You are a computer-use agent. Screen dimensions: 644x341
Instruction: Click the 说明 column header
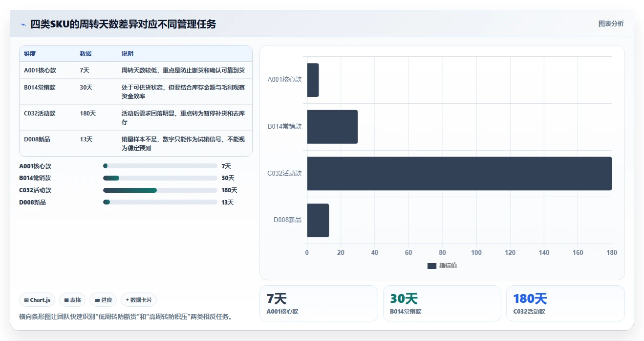[x=128, y=54]
